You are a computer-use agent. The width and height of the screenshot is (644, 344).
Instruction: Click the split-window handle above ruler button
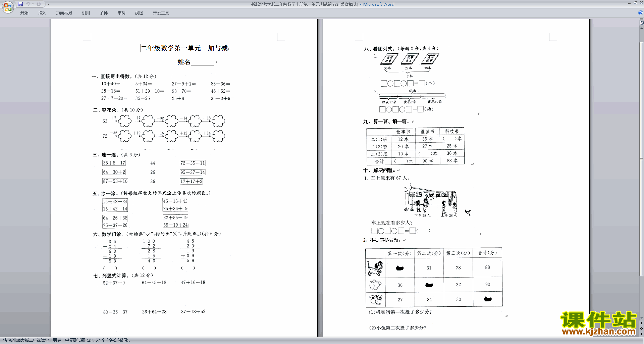click(x=642, y=19)
